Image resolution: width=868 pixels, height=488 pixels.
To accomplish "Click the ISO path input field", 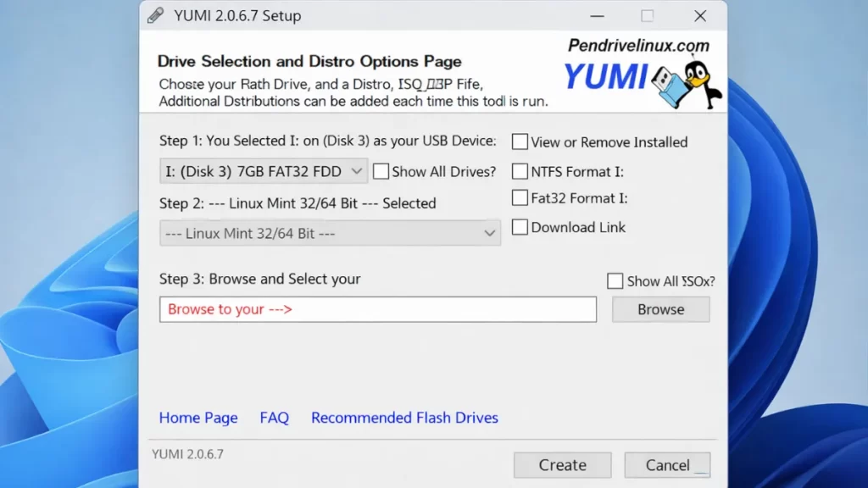I will tap(377, 309).
